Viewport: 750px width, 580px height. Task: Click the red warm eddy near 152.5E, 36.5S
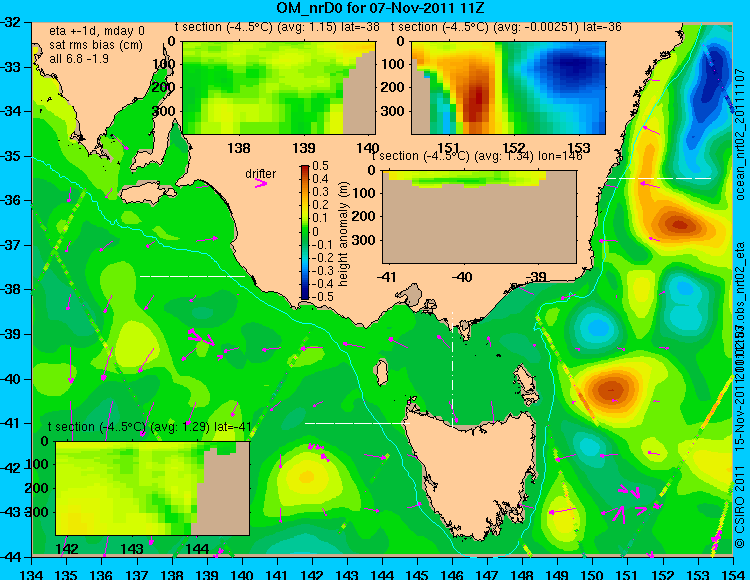tap(679, 224)
